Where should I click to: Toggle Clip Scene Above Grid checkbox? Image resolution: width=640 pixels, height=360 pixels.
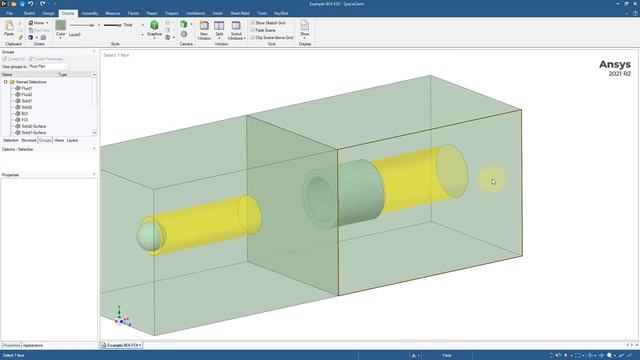click(x=253, y=38)
